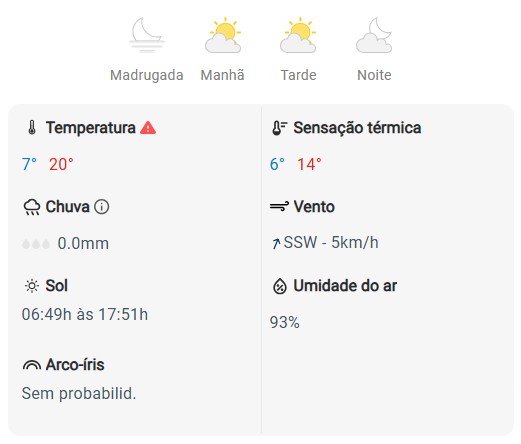Viewport: 521px width, 444px height.
Task: Select the Madrugada moon-and-fog icon
Action: click(x=147, y=35)
